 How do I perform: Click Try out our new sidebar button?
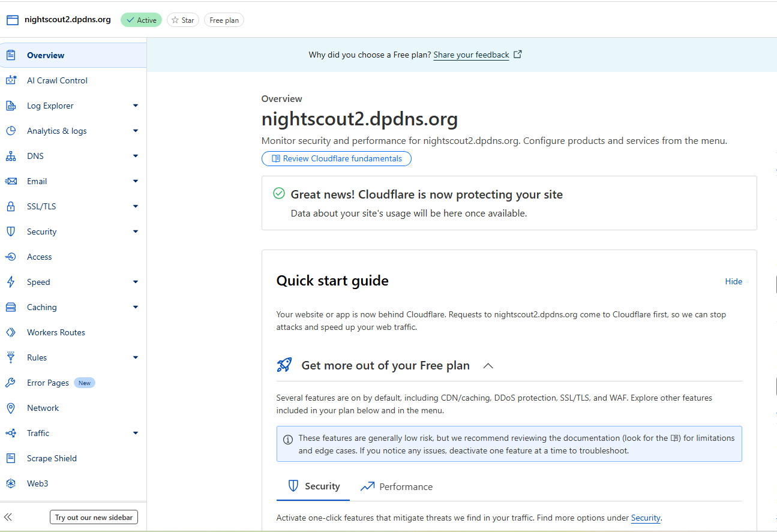(94, 517)
